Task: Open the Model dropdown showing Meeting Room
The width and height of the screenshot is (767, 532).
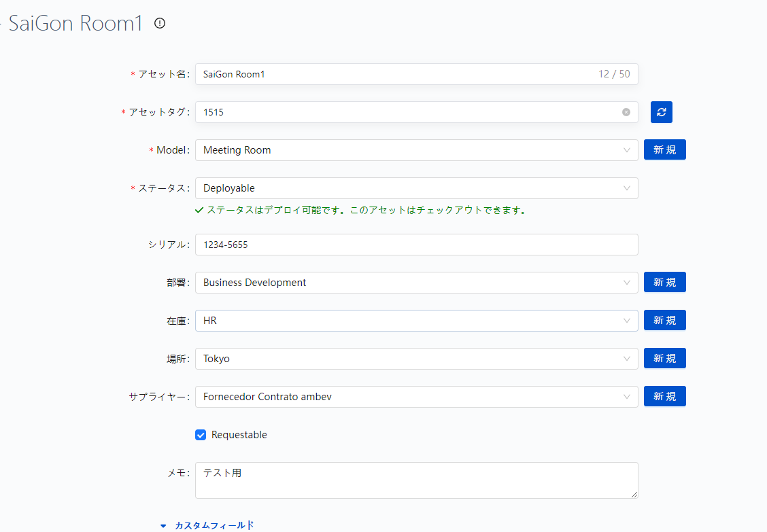Action: coord(415,150)
